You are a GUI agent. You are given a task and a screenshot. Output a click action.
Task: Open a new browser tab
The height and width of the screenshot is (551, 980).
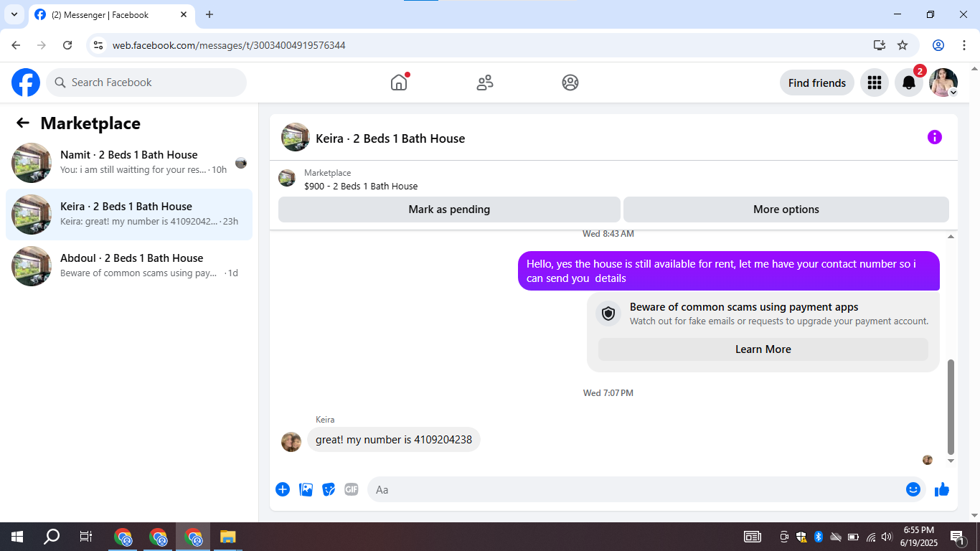[209, 14]
